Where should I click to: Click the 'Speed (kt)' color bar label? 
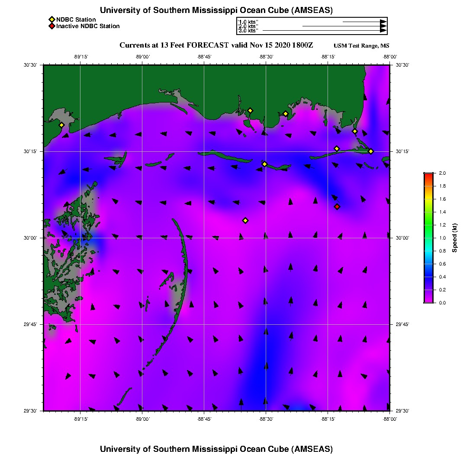point(454,238)
